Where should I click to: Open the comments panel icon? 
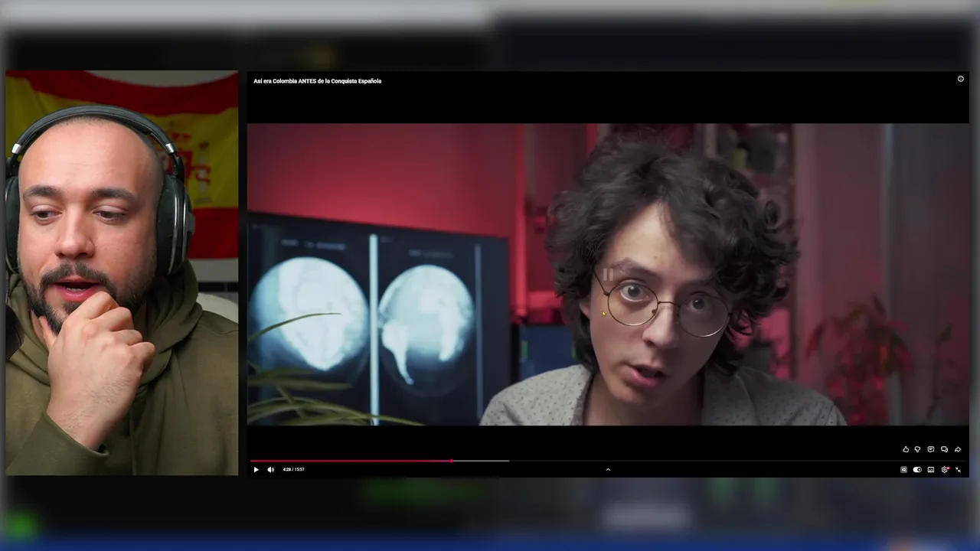(931, 450)
